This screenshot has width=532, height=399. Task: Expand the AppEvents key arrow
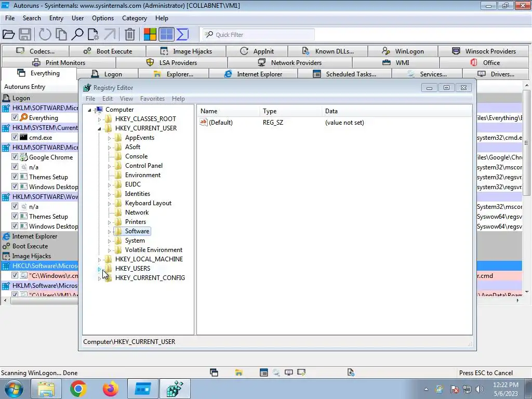(x=109, y=138)
